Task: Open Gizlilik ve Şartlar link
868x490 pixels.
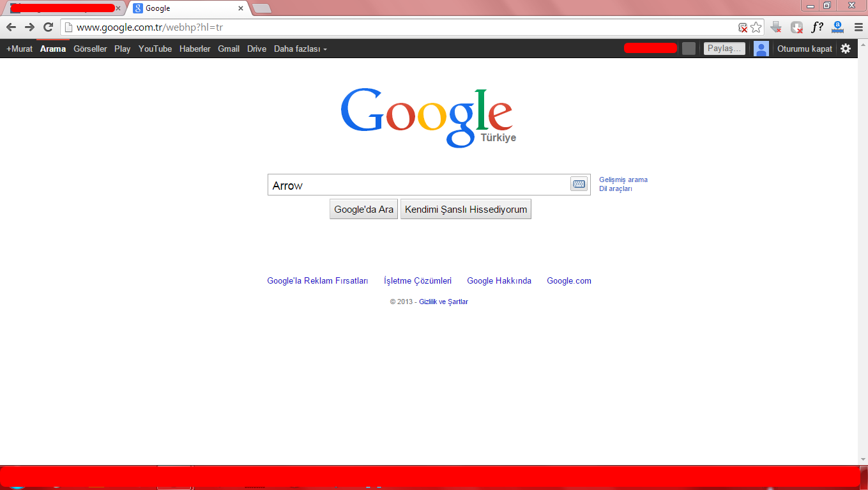Action: click(x=443, y=302)
